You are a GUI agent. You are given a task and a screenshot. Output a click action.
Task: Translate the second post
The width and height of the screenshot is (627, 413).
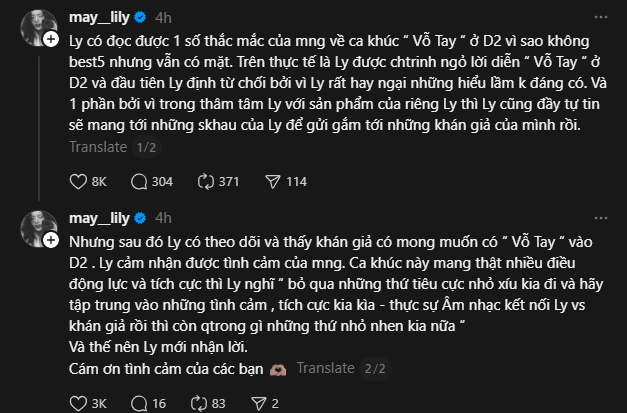tap(325, 367)
